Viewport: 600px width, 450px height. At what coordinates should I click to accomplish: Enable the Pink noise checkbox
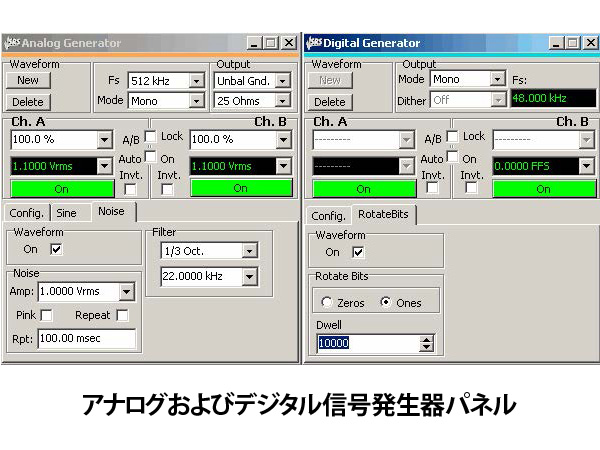point(46,316)
